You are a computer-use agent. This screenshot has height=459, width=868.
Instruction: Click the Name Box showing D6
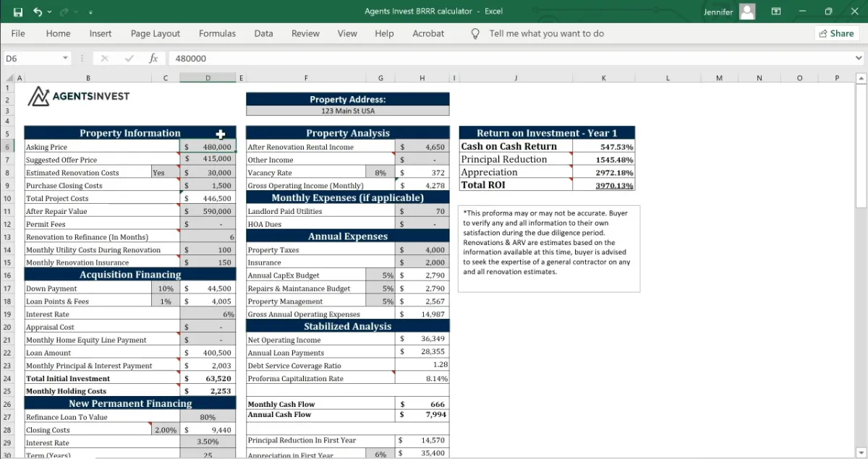coord(30,59)
